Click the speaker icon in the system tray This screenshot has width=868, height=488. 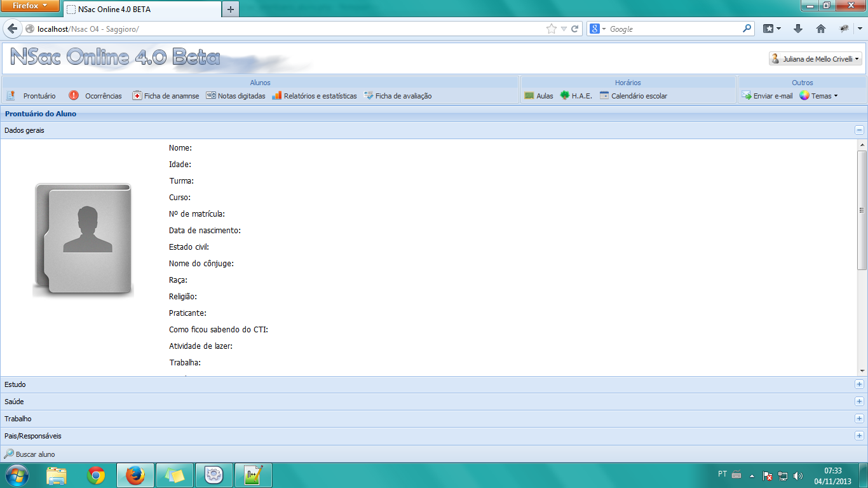[x=799, y=475]
